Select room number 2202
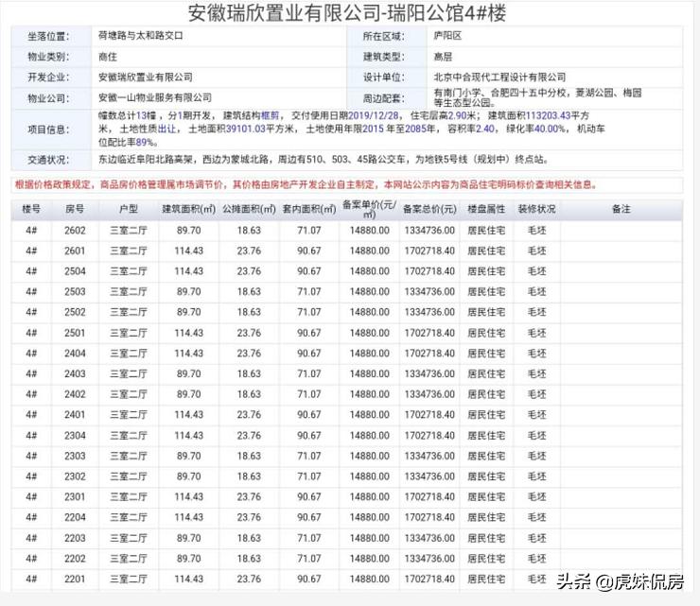Viewport: 700px width, 606px height. coord(75,559)
